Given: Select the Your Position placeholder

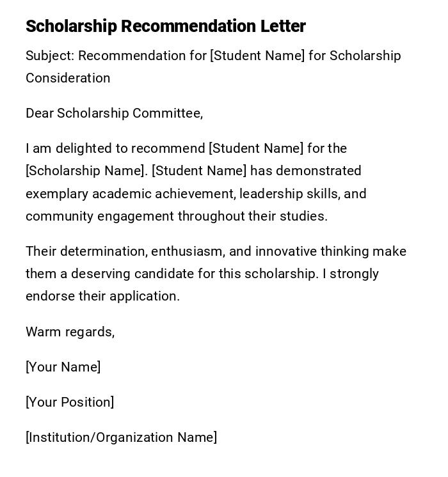Looking at the screenshot, I should click(70, 402).
